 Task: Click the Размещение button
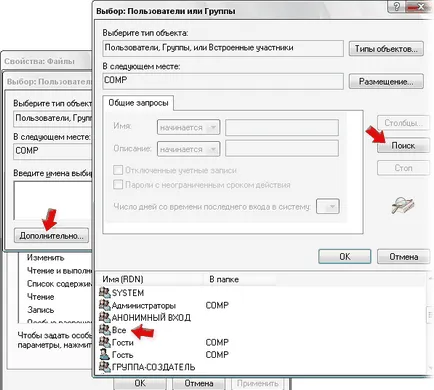pos(386,81)
